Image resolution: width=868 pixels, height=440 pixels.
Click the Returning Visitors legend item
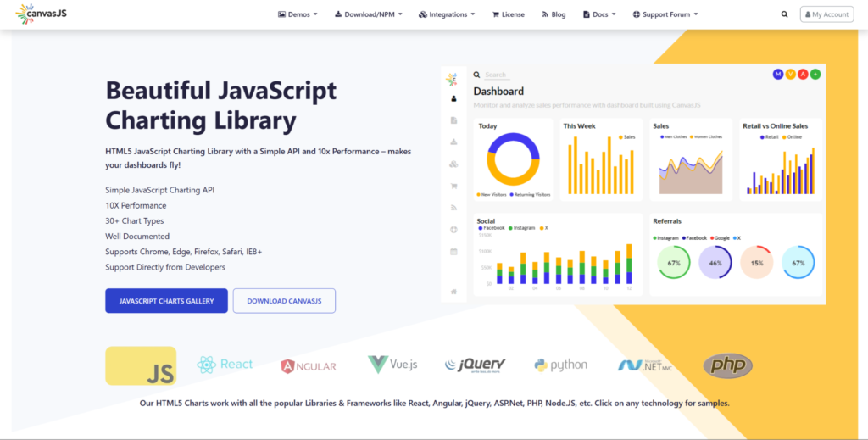tap(531, 195)
